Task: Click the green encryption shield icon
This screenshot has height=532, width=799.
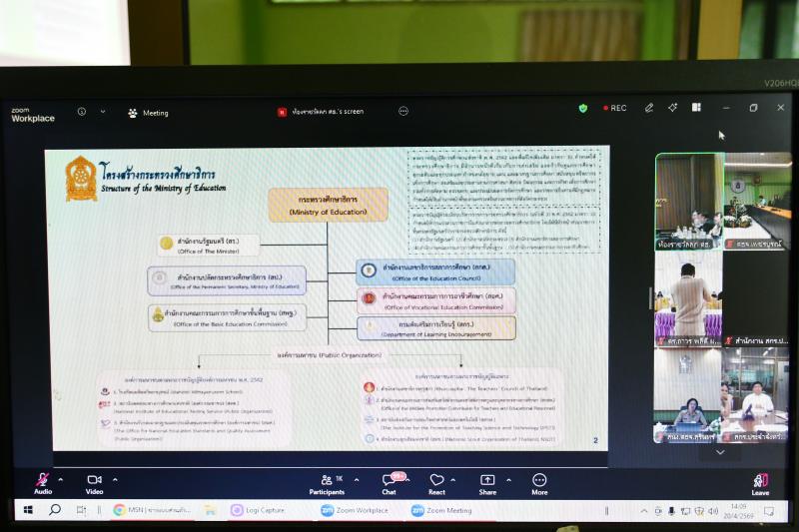Action: coord(583,108)
